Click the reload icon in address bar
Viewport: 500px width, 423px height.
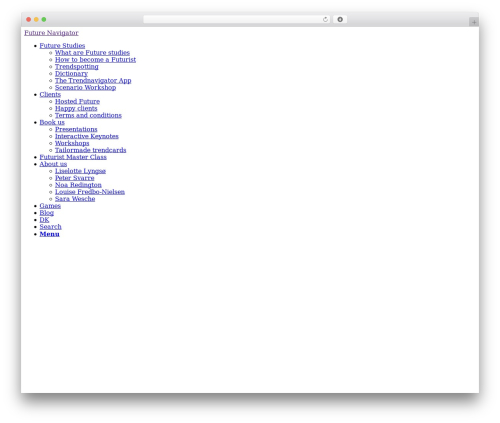point(325,19)
